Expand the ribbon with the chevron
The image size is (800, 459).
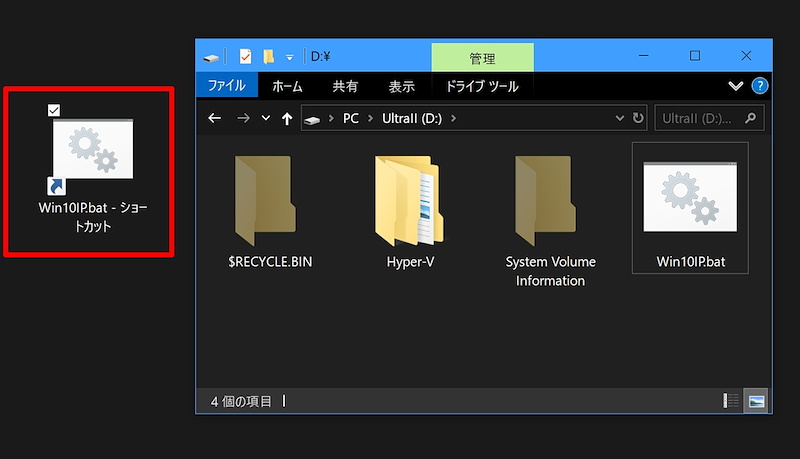[735, 86]
